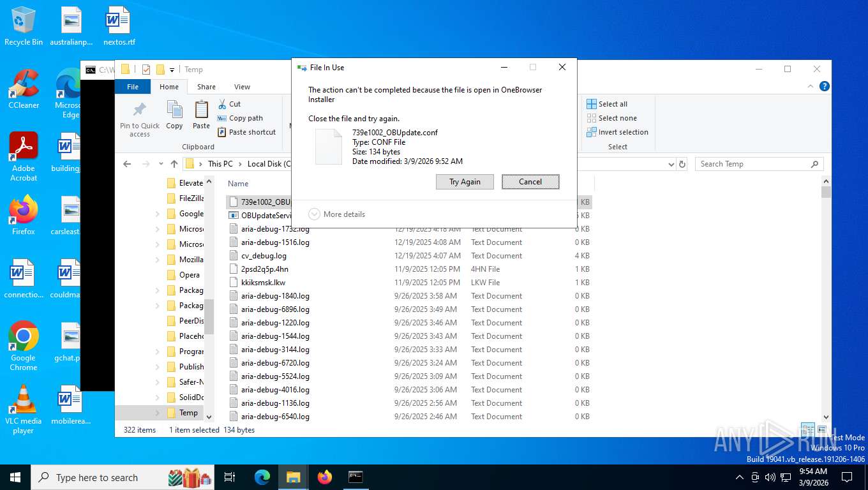This screenshot has height=490, width=868.
Task: Expand the Publish folder tree node
Action: 158,367
